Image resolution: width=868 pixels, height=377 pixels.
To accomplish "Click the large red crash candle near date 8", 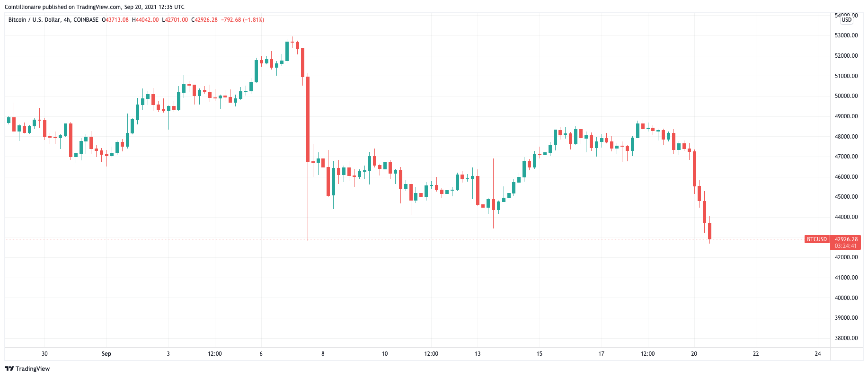I will [x=308, y=119].
